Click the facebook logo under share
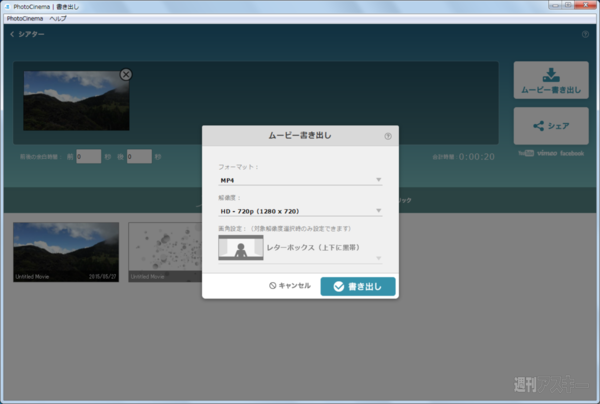600x404 pixels. (x=572, y=153)
